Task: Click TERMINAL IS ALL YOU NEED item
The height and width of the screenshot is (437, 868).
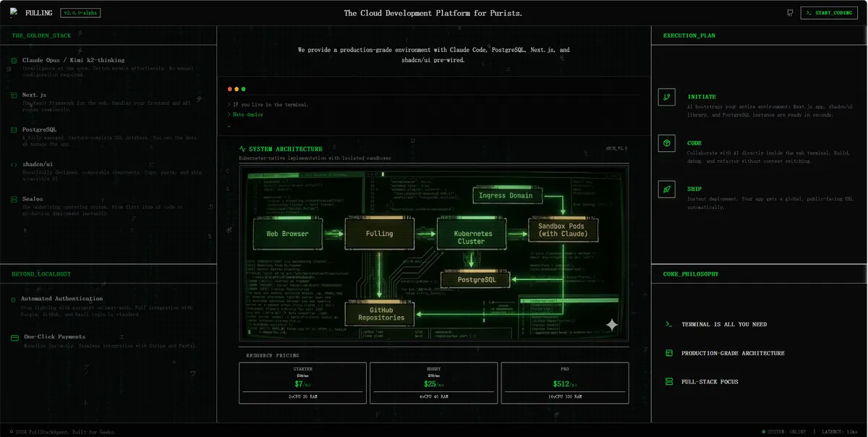Action: [x=723, y=325]
